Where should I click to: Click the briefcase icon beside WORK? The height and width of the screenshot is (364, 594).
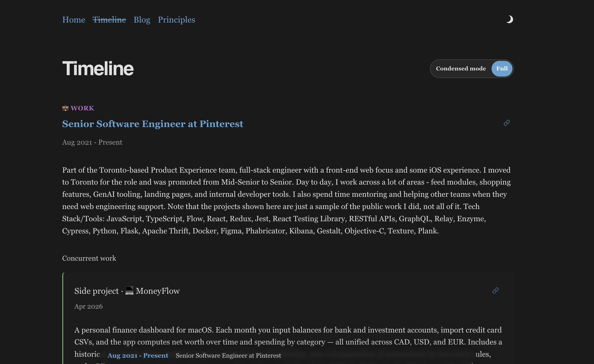pyautogui.click(x=66, y=108)
